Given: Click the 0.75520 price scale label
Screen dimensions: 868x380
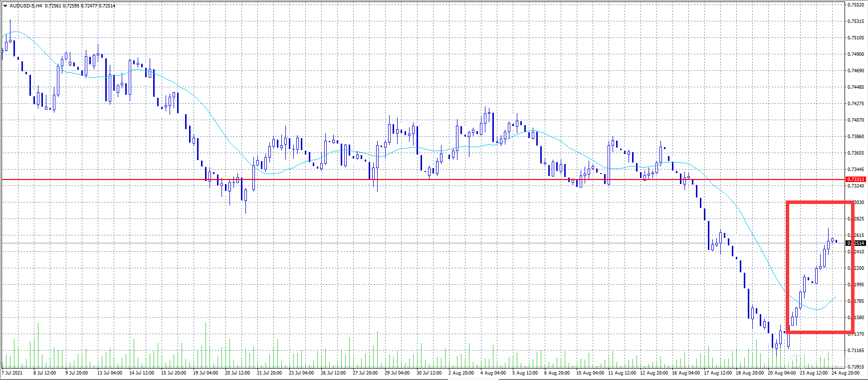Looking at the screenshot, I should click(856, 5).
